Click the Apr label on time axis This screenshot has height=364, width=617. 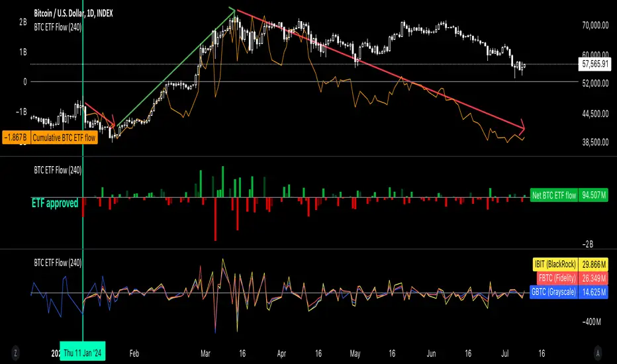pos(281,353)
